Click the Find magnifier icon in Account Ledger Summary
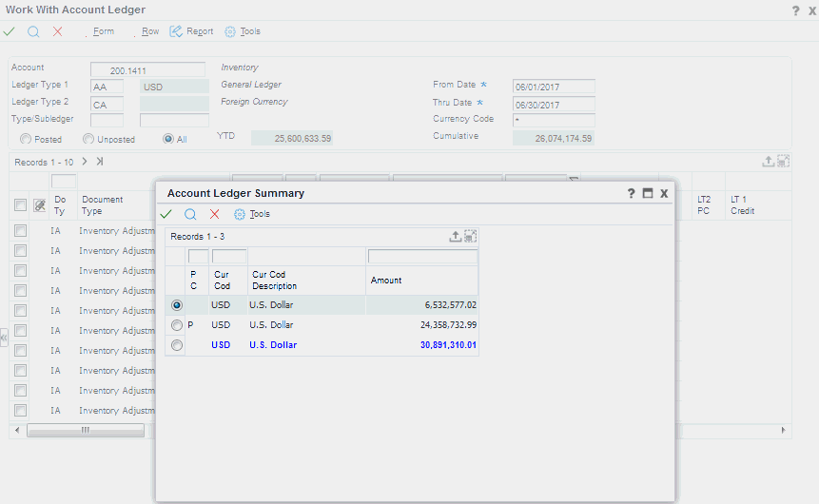Image resolution: width=819 pixels, height=504 pixels. tap(190, 214)
